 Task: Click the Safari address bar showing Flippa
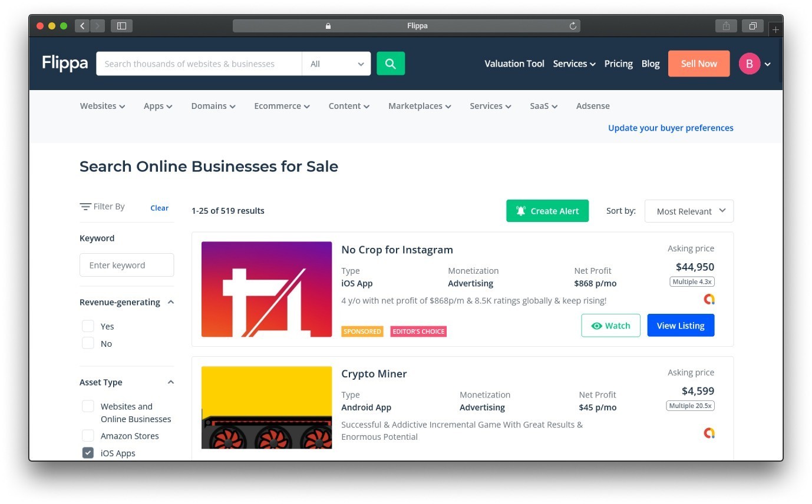[407, 26]
